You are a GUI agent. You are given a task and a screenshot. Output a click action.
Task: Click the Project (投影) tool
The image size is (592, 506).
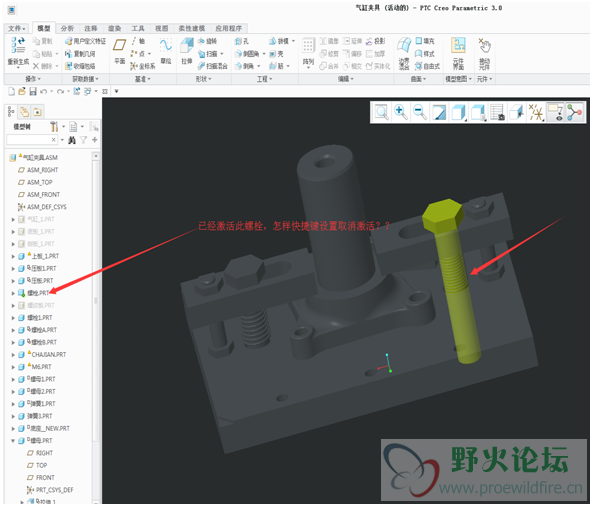[x=375, y=41]
